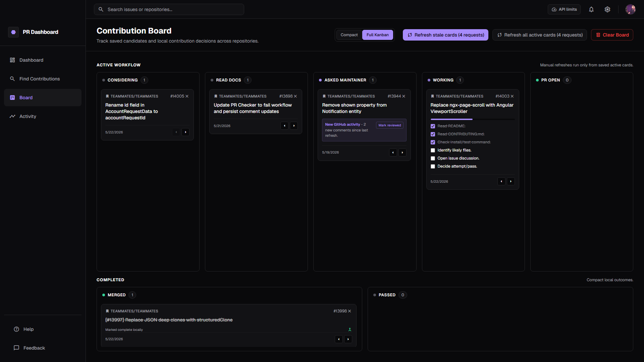
Task: Move card #13698 back one column
Action: [284, 126]
